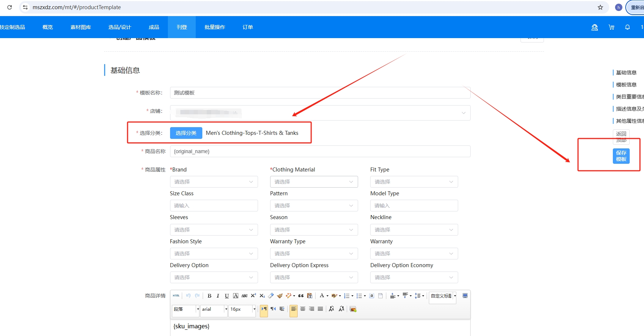
Task: Click the eraser clear formatting icon
Action: coord(271,296)
